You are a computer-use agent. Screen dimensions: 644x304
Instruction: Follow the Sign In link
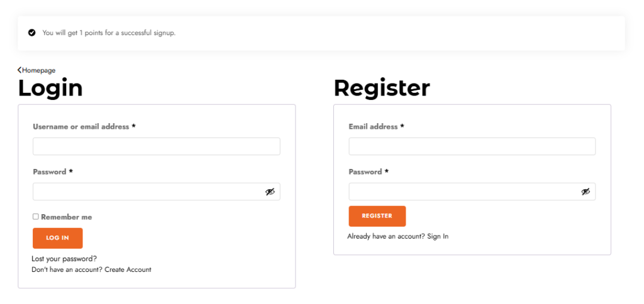[438, 236]
